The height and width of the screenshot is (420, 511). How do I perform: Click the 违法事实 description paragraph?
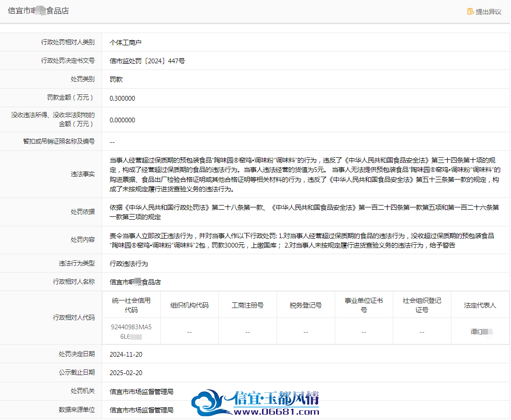pyautogui.click(x=305, y=174)
